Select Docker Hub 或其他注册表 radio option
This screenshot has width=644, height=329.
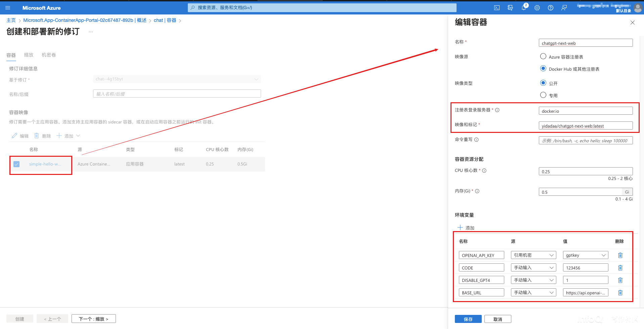(x=543, y=68)
